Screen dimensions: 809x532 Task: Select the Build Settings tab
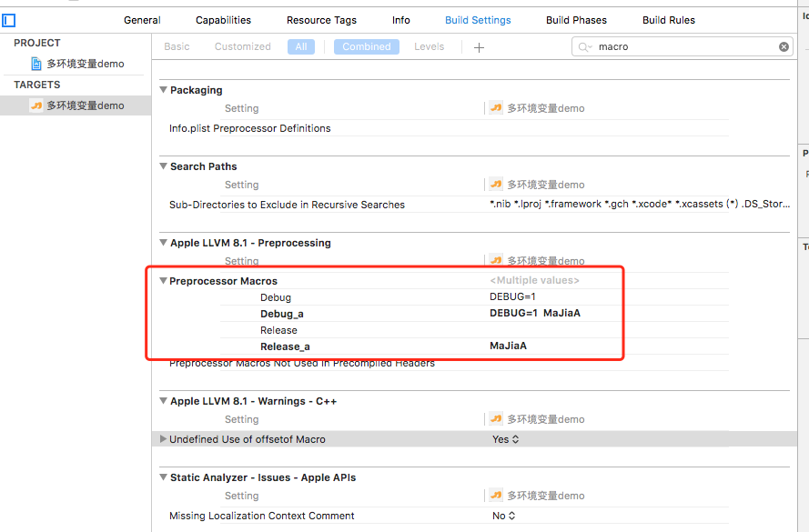478,20
